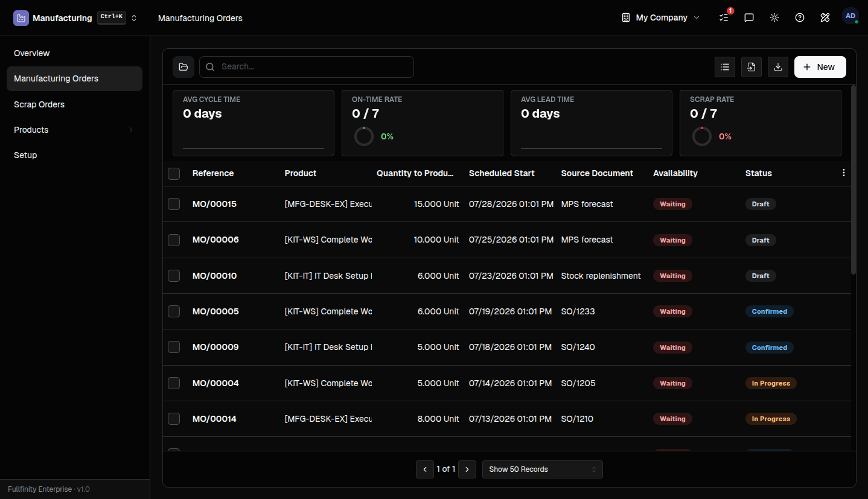The image size is (868, 499).
Task: Click the import records icon button
Action: point(752,67)
